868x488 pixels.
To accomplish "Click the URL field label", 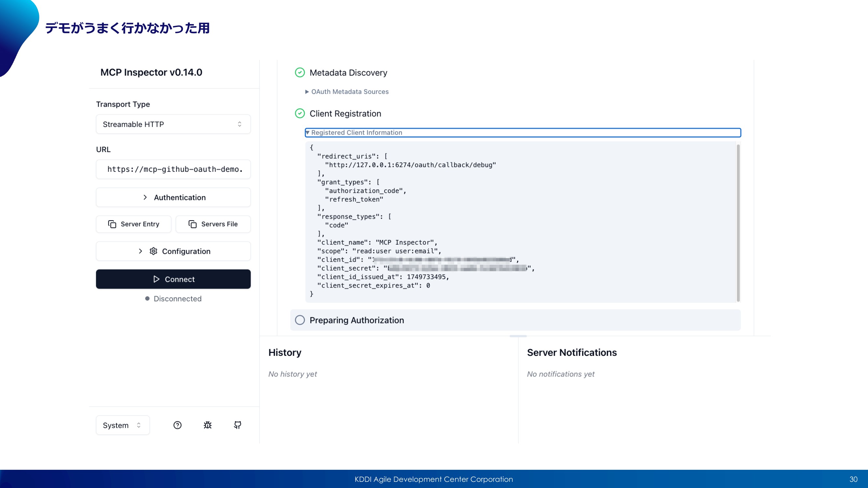I will pyautogui.click(x=103, y=150).
